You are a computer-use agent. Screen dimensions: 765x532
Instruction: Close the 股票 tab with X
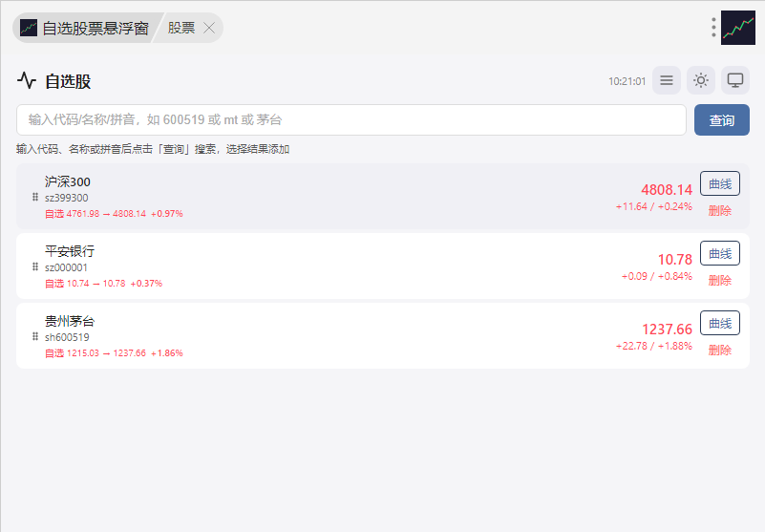(x=209, y=28)
